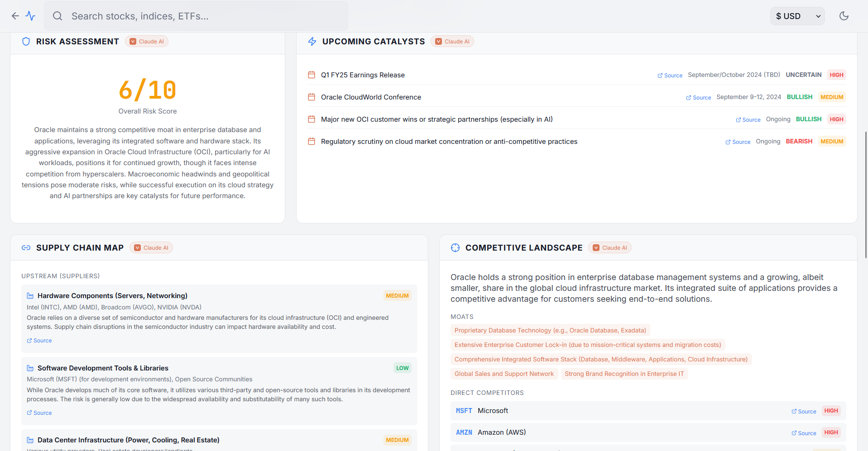The height and width of the screenshot is (451, 868).
Task: Click Claude AI badge beside Supply Chain Map
Action: [151, 248]
